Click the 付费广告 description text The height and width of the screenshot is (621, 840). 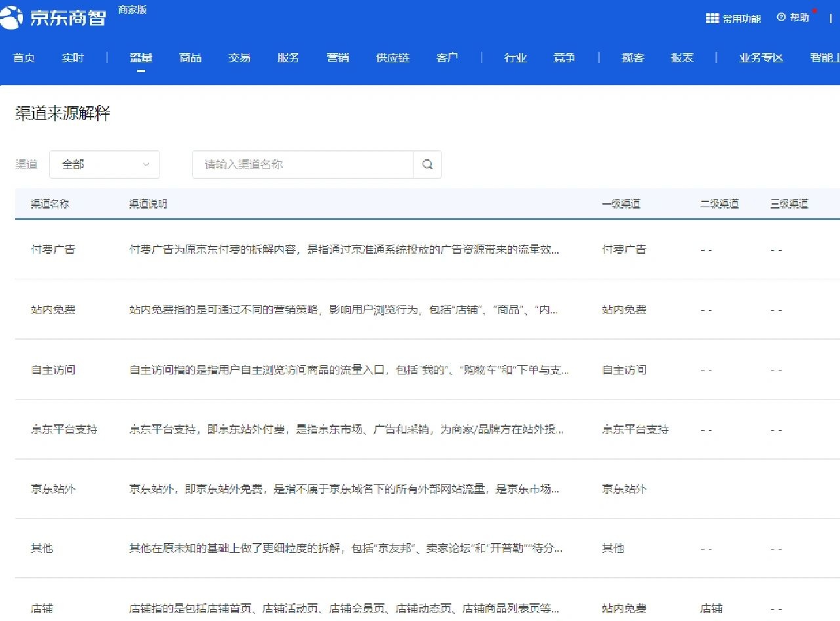click(345, 249)
